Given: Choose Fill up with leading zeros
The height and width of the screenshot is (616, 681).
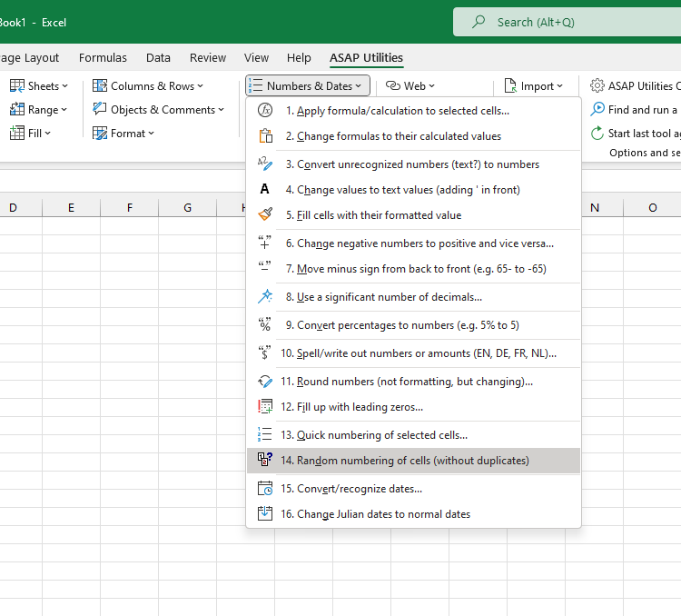Looking at the screenshot, I should coord(413,406).
